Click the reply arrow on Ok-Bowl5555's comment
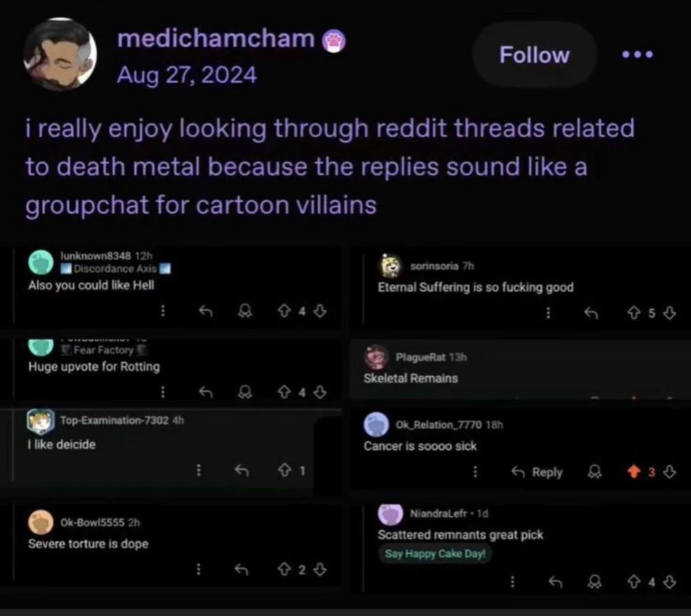Image resolution: width=691 pixels, height=616 pixels. (241, 570)
